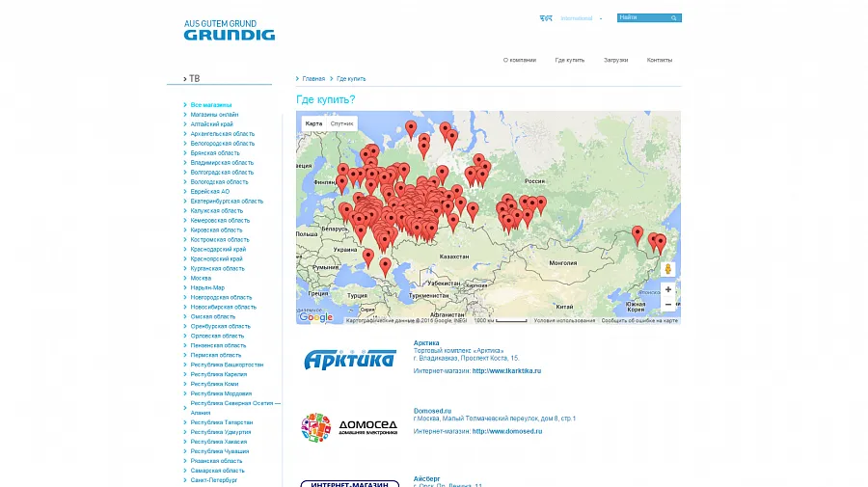The image size is (868, 487).
Task: Click the Арктика store logo
Action: tap(350, 359)
